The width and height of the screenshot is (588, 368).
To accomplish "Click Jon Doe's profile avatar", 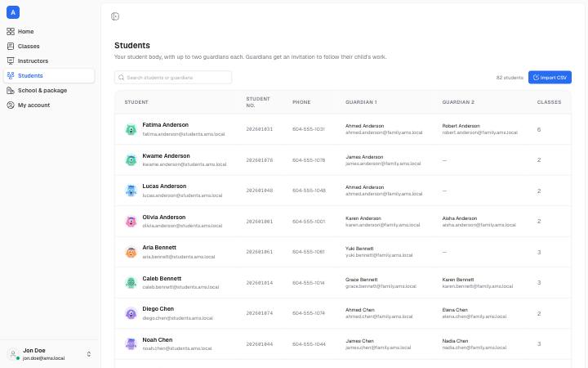I will click(x=13, y=354).
